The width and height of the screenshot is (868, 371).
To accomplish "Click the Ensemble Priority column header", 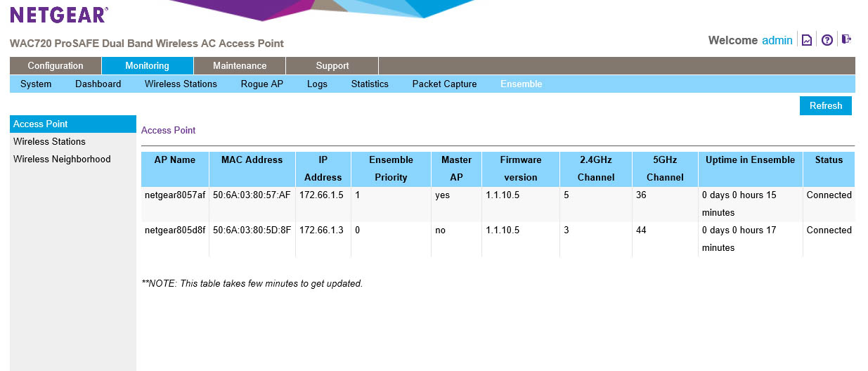I will pos(391,169).
